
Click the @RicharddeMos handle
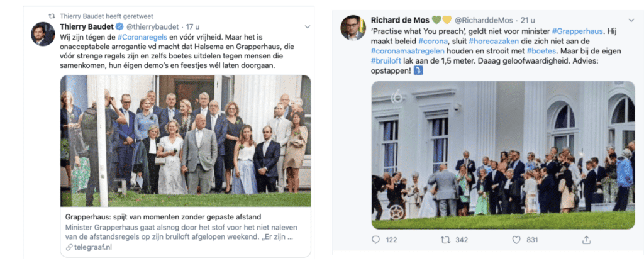click(484, 21)
